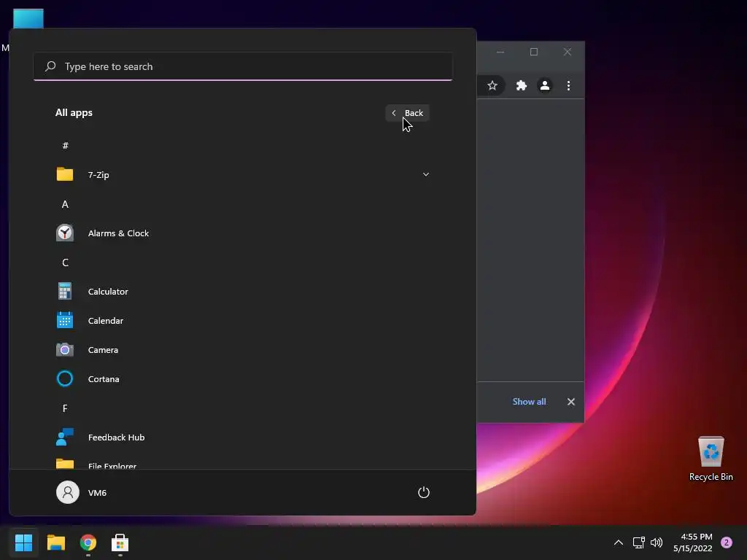Click the Calendar text label
Viewport: 747px width, 560px height.
(x=105, y=321)
